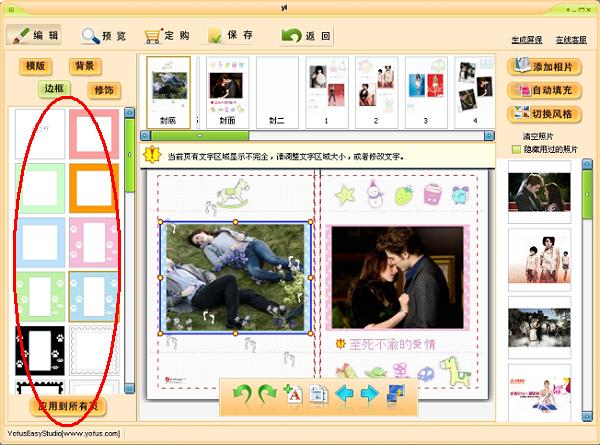Select the green paw-print border frame
Viewport: 600px width, 445px height.
point(40,297)
